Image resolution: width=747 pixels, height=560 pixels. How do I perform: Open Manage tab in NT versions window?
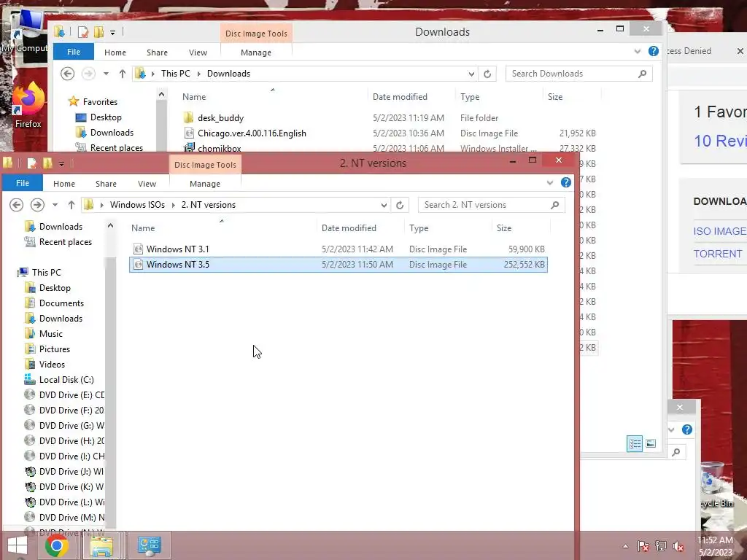coord(205,184)
